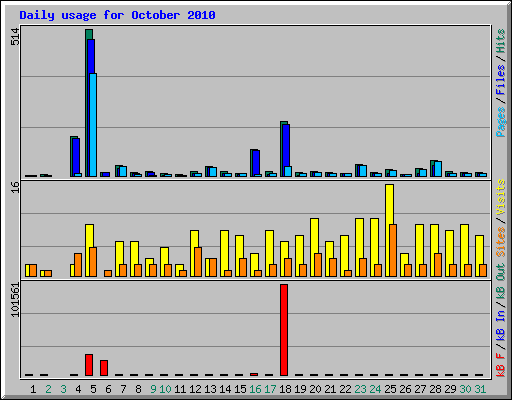This screenshot has width=512, height=400.
Task: Click day label '25' on the x-axis
Action: tap(390, 389)
